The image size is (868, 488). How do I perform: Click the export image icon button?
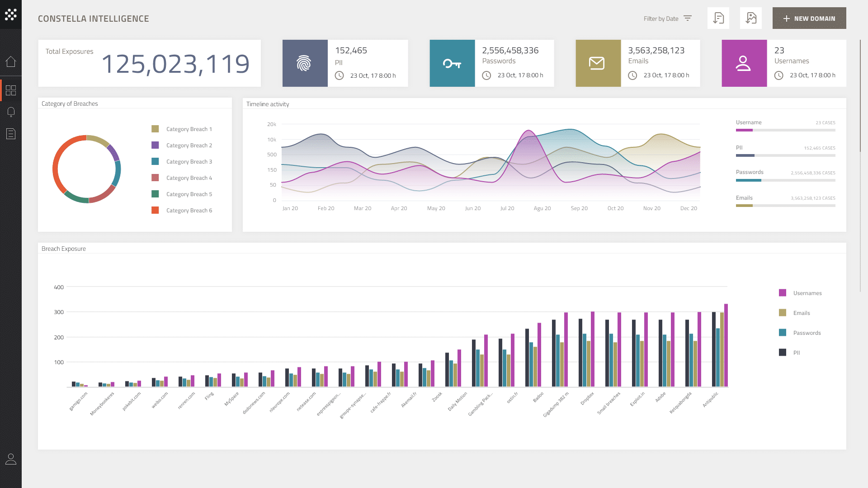coord(750,18)
